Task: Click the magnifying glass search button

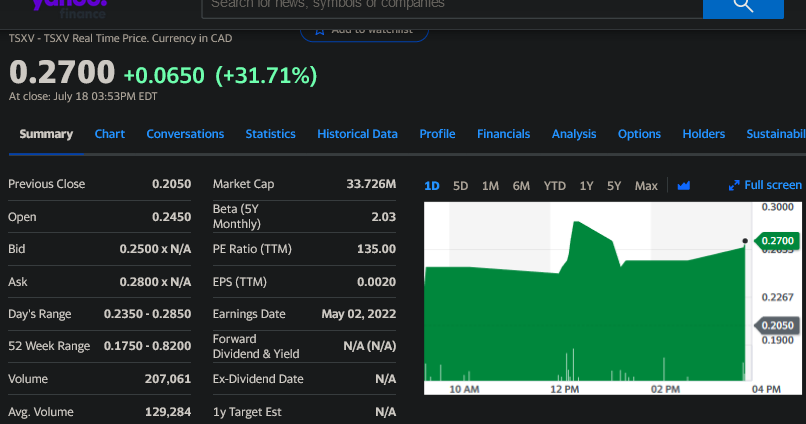Action: (743, 8)
